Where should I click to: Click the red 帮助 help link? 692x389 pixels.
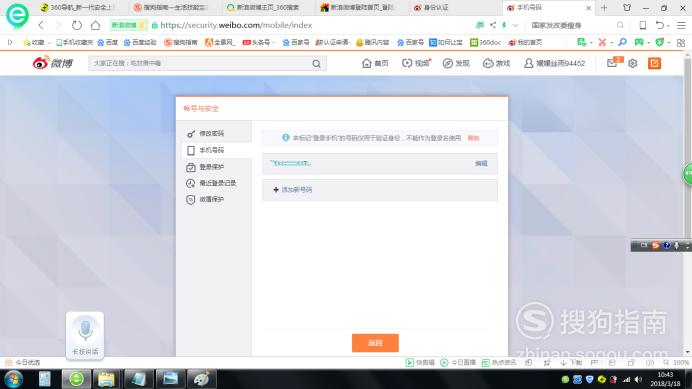[474, 138]
